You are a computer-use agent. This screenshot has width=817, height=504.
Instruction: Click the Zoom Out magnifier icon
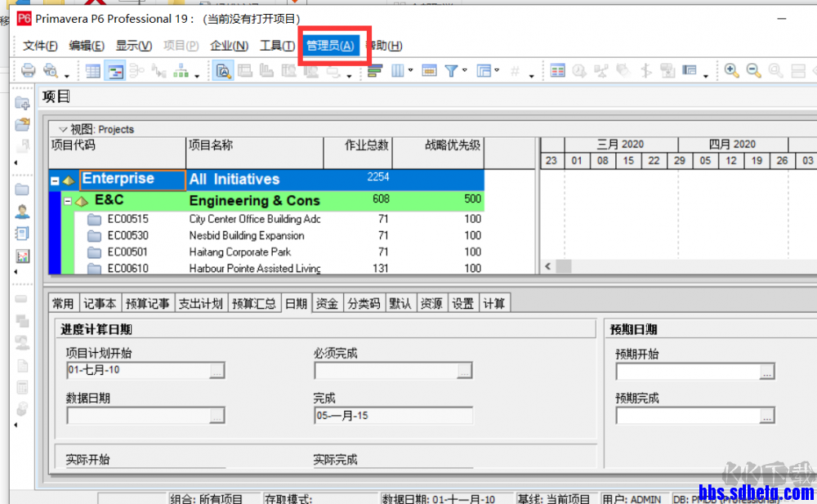click(753, 70)
